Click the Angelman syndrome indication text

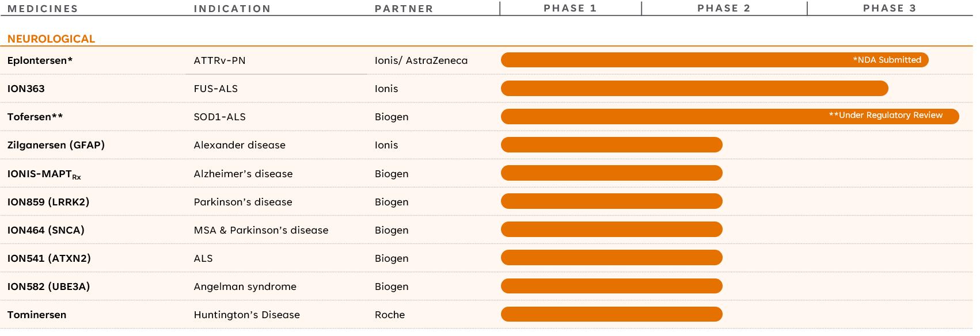click(x=245, y=287)
